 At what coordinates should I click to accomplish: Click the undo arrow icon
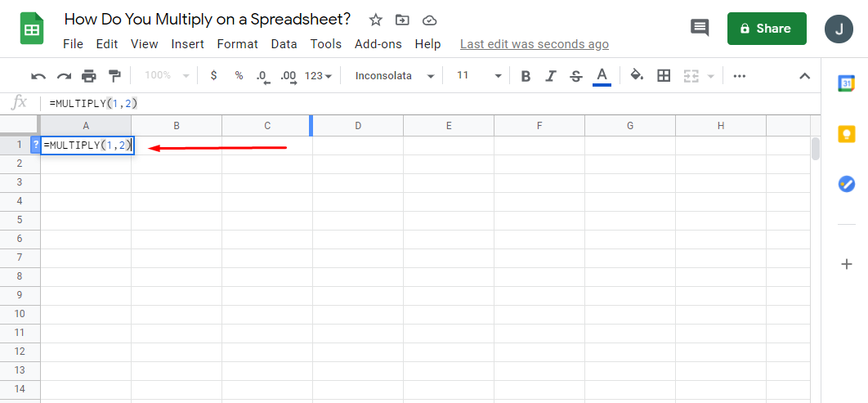coord(38,76)
